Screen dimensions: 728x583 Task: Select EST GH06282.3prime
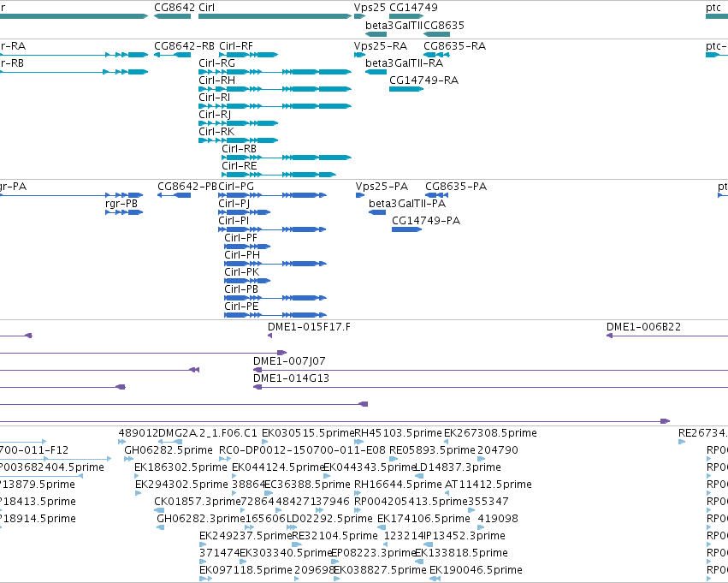pyautogui.click(x=161, y=527)
